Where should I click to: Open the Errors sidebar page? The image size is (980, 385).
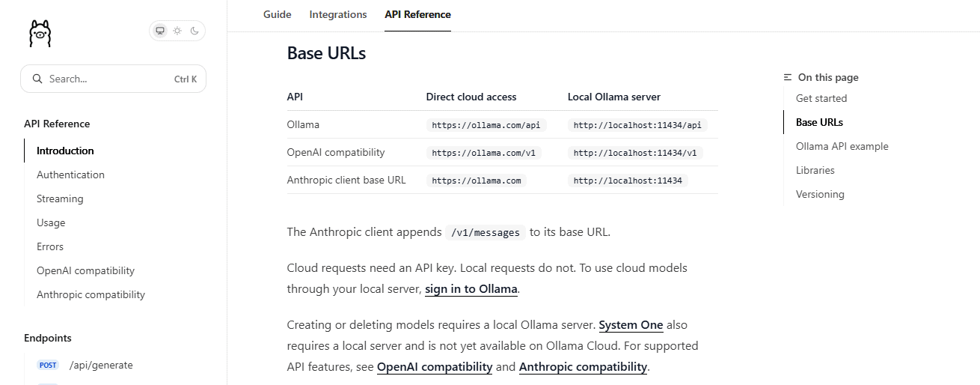coord(50,246)
